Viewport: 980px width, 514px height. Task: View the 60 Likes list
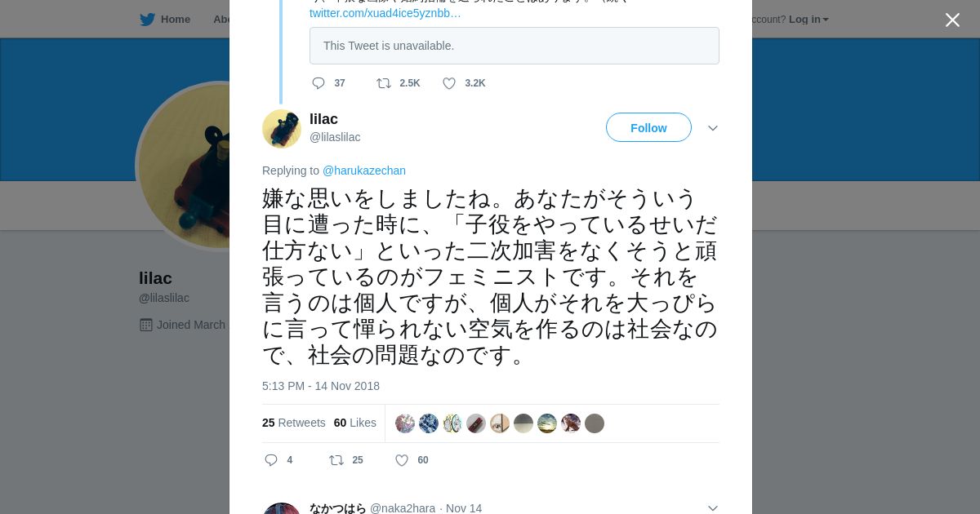355,423
